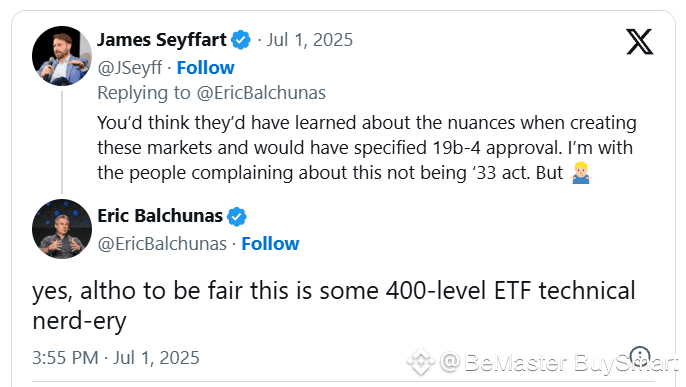The height and width of the screenshot is (387, 686).
Task: Click James Seyffart's verified badge
Action: 241,40
